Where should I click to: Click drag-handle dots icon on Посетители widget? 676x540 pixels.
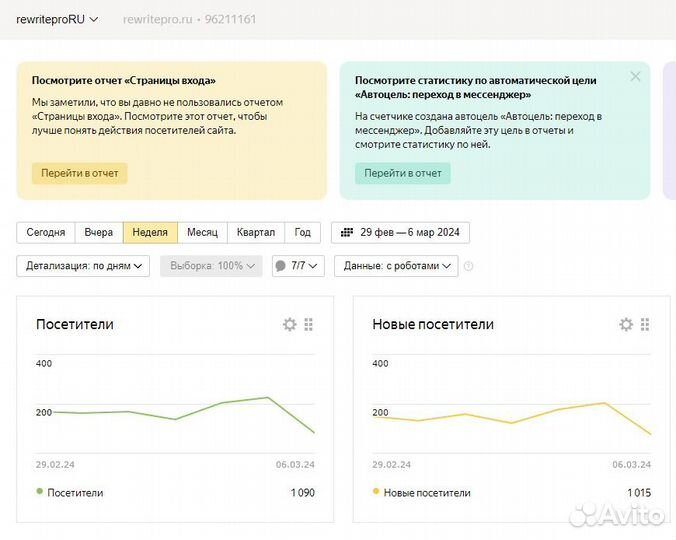308,324
